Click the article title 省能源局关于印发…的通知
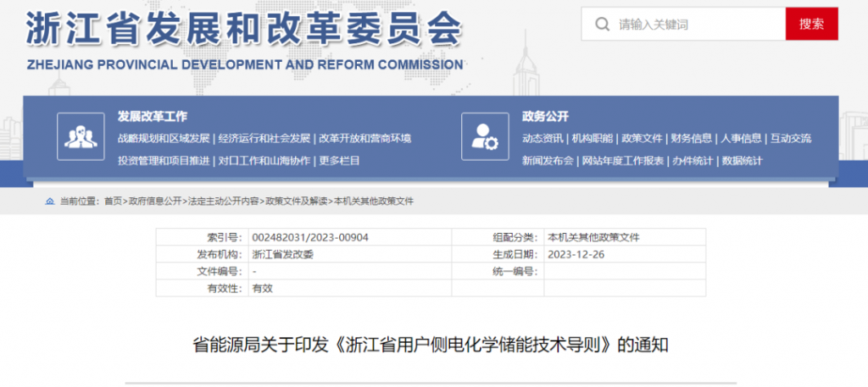868x387 pixels. click(431, 345)
